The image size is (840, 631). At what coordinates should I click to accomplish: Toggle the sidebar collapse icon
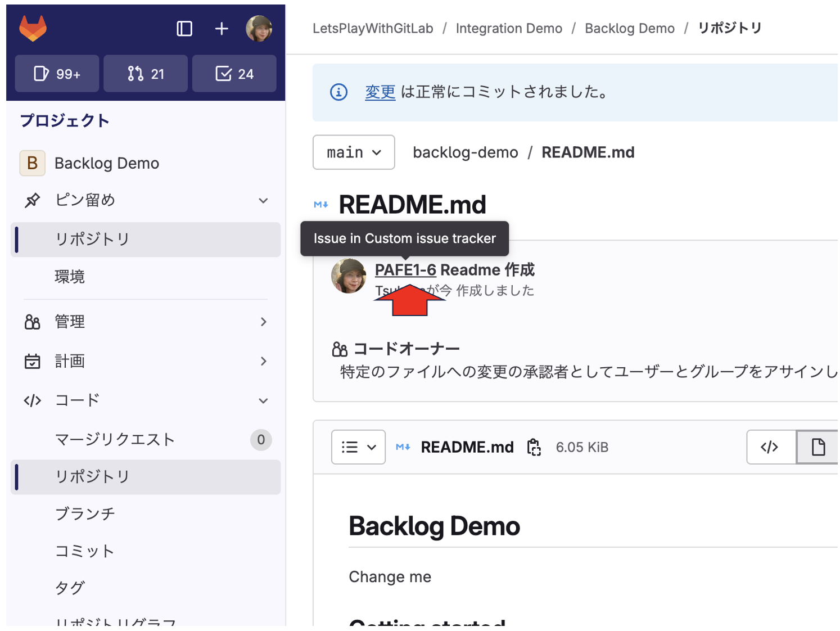pyautogui.click(x=184, y=29)
